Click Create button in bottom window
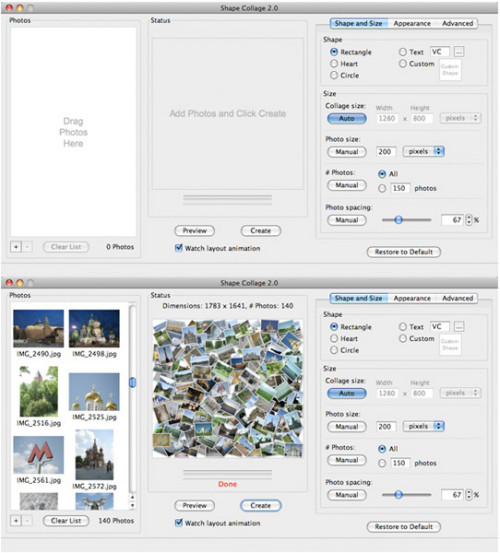 261,505
